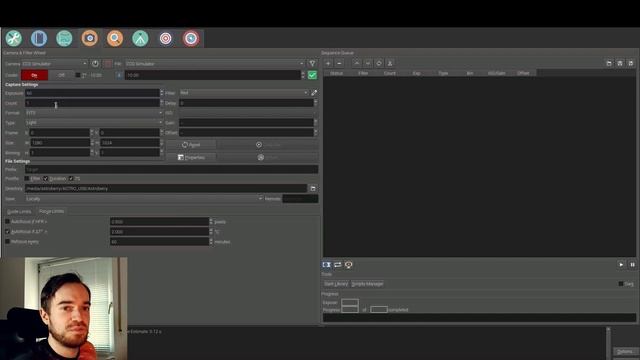Open the Camera device dropdown
This screenshot has width=640, height=360.
(54, 64)
